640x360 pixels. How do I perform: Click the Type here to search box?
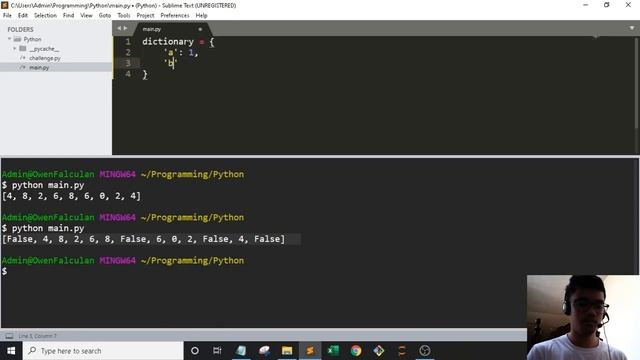pos(103,351)
